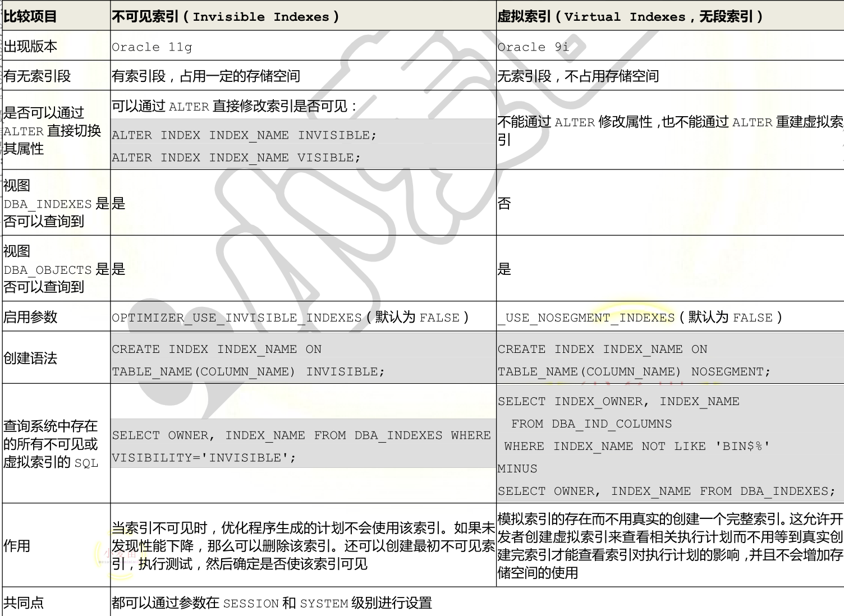Click the row label '共同点'
This screenshot has width=844, height=616.
tap(24, 603)
